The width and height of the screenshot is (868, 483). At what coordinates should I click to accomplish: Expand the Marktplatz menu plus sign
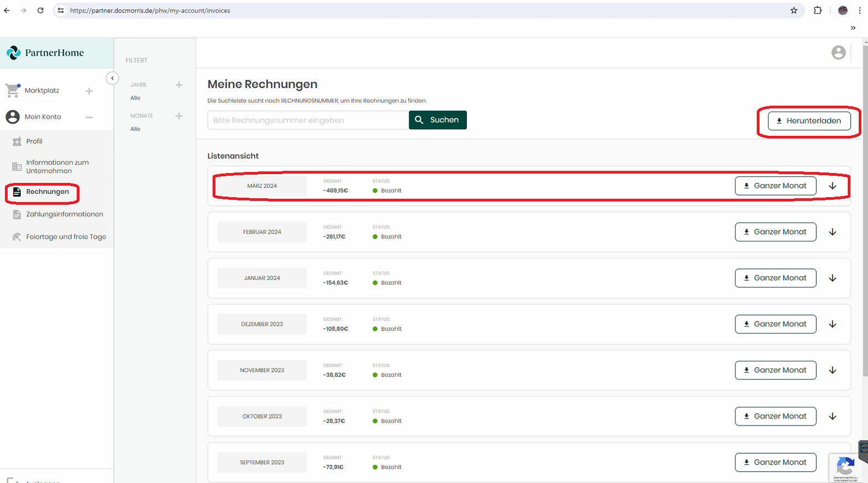[89, 91]
